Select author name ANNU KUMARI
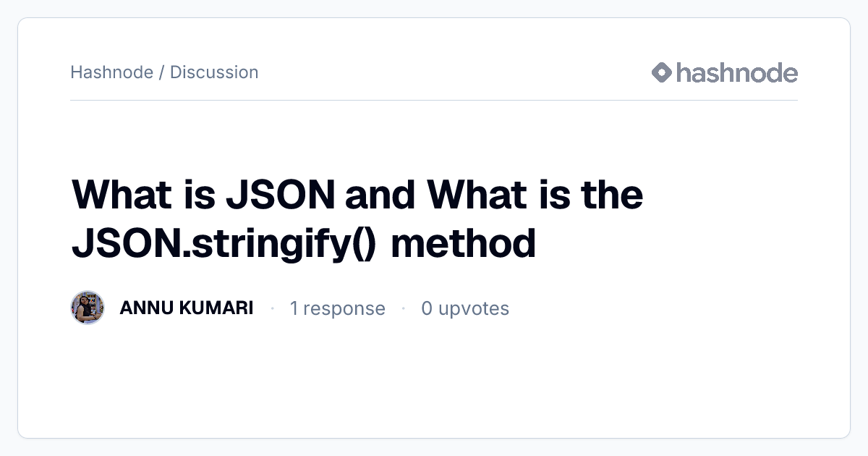This screenshot has width=868, height=456. 187,308
